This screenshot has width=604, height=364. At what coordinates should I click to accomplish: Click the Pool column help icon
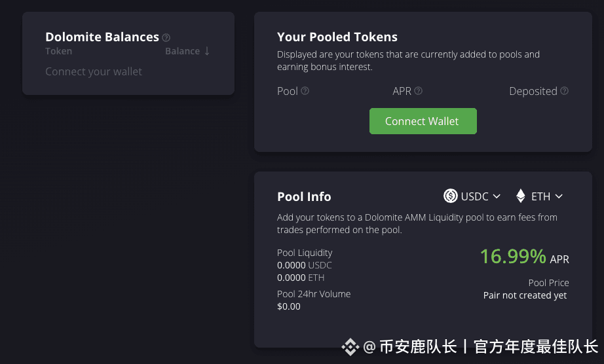click(x=305, y=91)
